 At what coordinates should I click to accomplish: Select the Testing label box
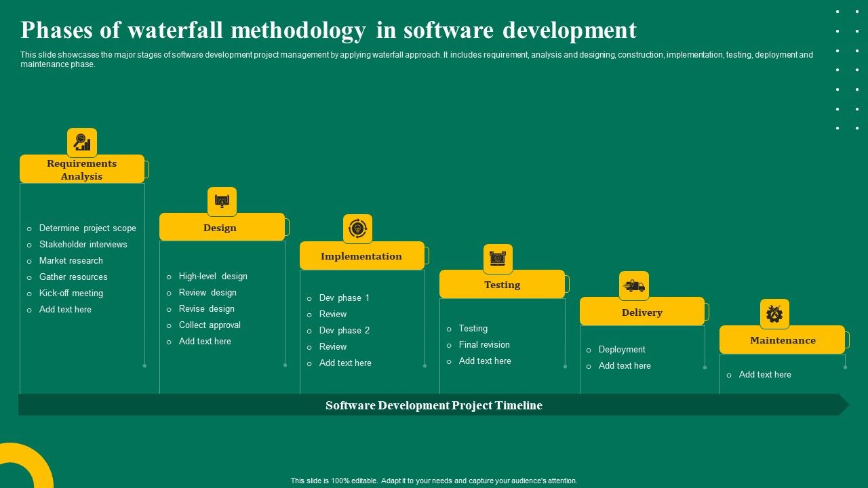(502, 284)
